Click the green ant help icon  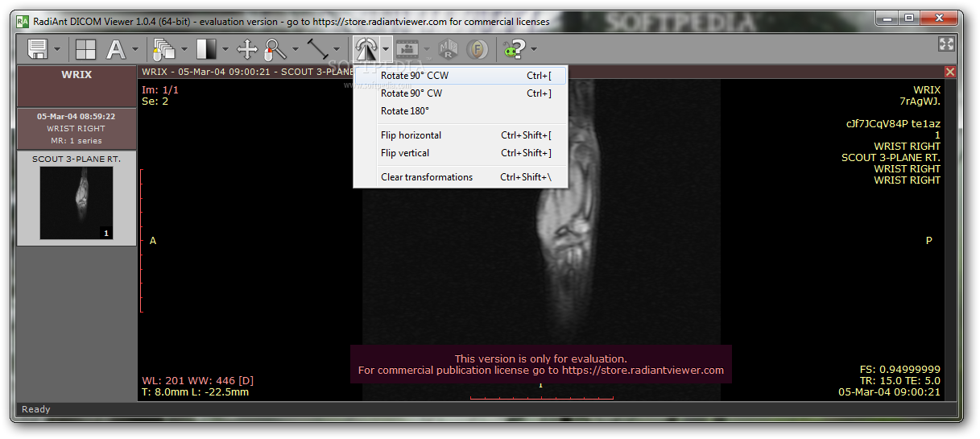point(514,50)
